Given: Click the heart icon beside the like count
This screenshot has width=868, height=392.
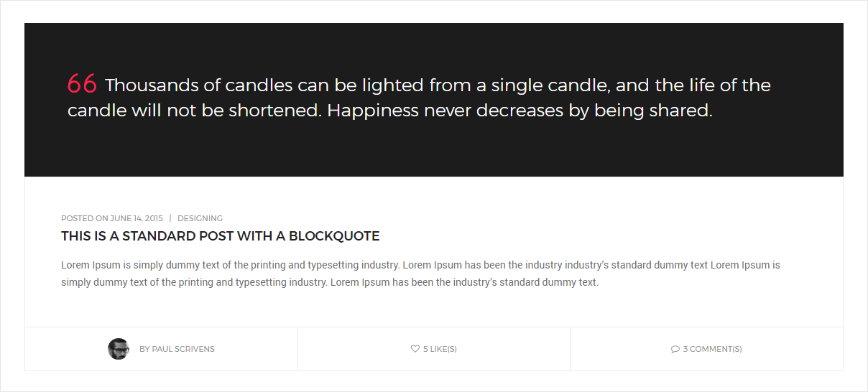Looking at the screenshot, I should [415, 349].
